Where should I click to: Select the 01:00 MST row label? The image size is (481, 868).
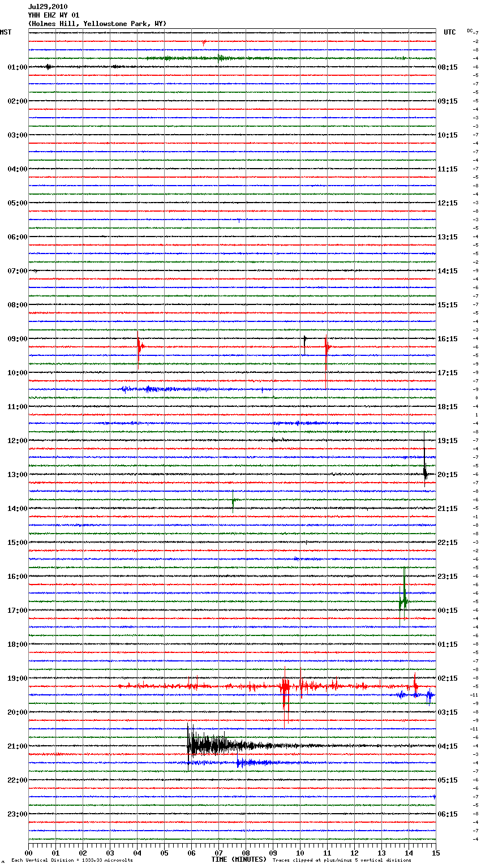[x=18, y=67]
